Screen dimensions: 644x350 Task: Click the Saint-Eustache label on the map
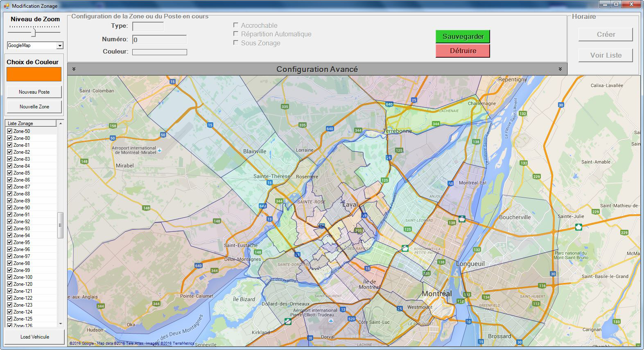click(x=241, y=245)
